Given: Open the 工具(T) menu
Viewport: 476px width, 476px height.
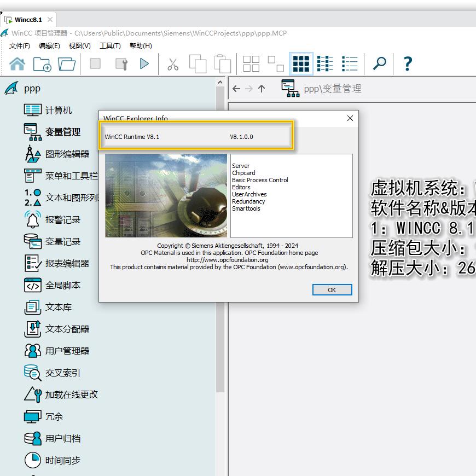Looking at the screenshot, I should coord(110,45).
